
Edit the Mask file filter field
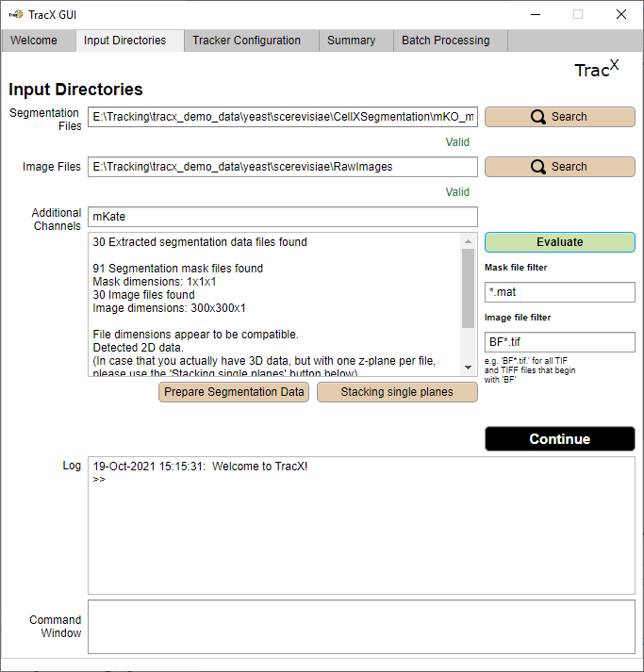(x=559, y=292)
